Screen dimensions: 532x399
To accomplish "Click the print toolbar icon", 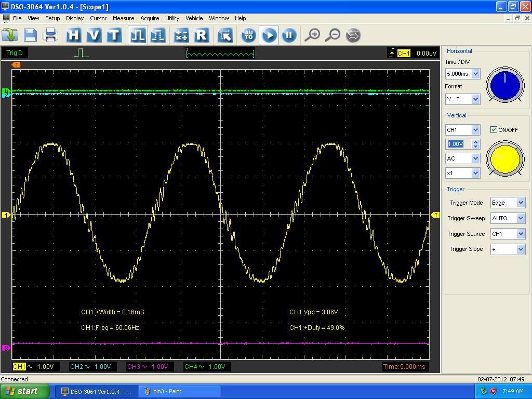I will point(50,35).
